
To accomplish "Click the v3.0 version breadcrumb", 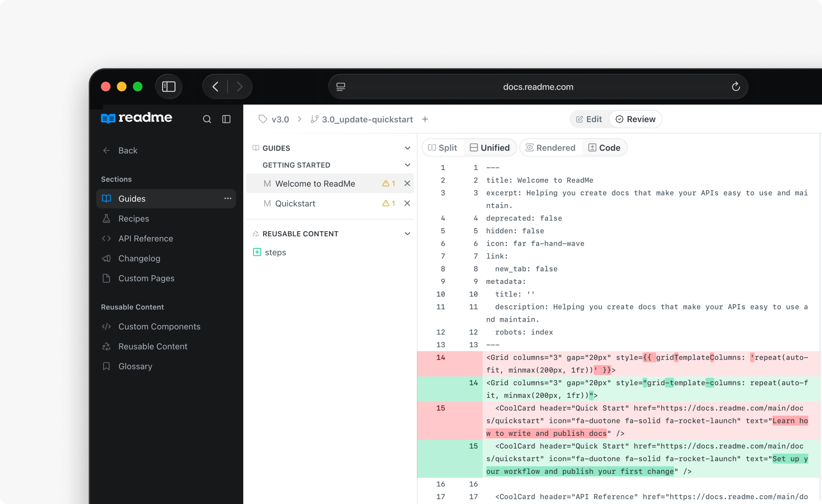I will tap(280, 119).
